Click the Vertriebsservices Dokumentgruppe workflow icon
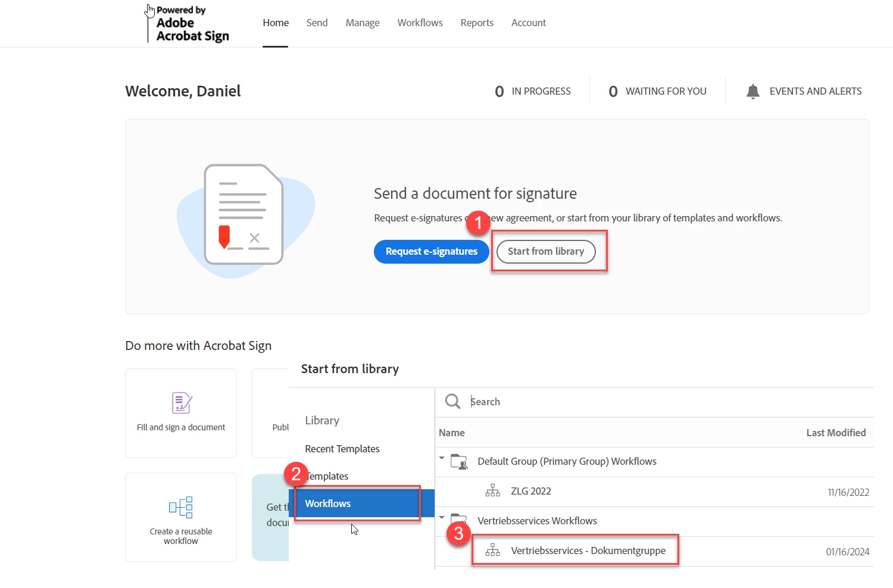This screenshot has height=588, width=893. (493, 551)
